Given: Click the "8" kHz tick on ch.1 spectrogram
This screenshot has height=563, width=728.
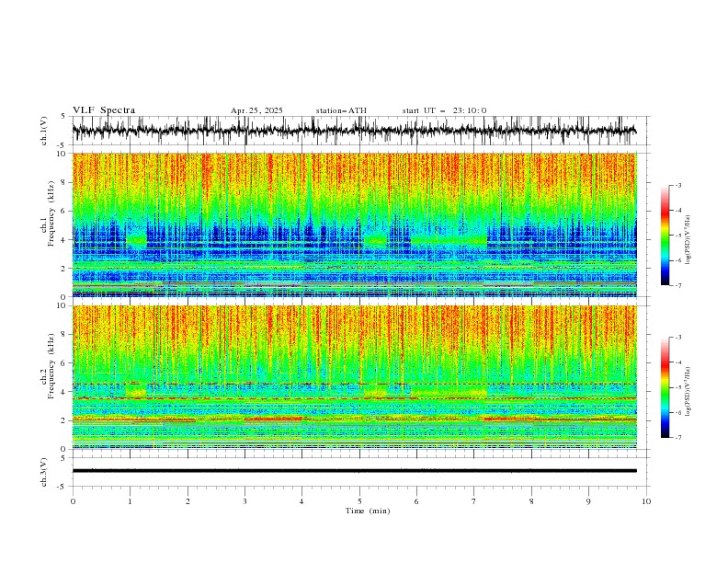Looking at the screenshot, I should [x=65, y=182].
